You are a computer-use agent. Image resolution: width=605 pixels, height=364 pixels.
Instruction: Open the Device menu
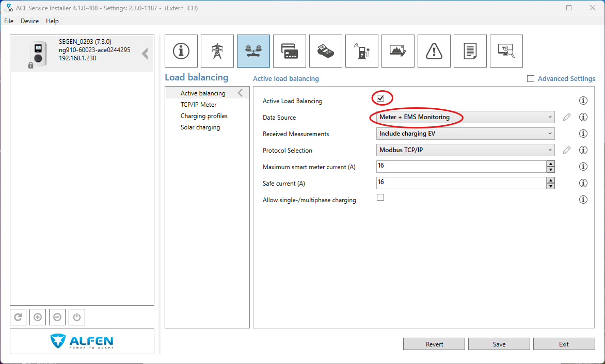point(29,21)
